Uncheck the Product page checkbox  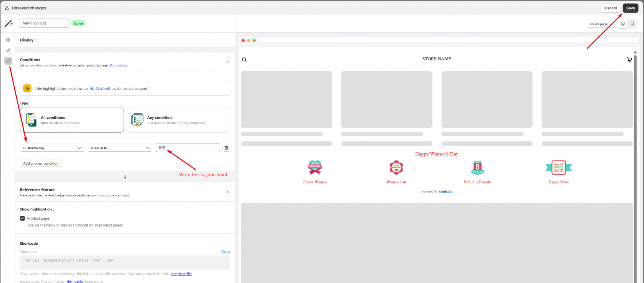(x=23, y=218)
